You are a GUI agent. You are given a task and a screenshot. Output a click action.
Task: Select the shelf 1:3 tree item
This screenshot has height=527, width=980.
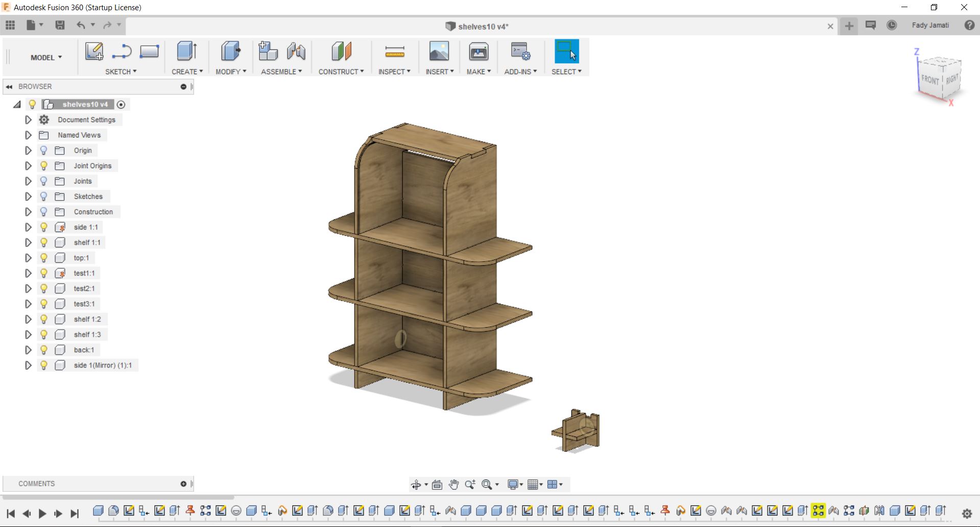87,334
